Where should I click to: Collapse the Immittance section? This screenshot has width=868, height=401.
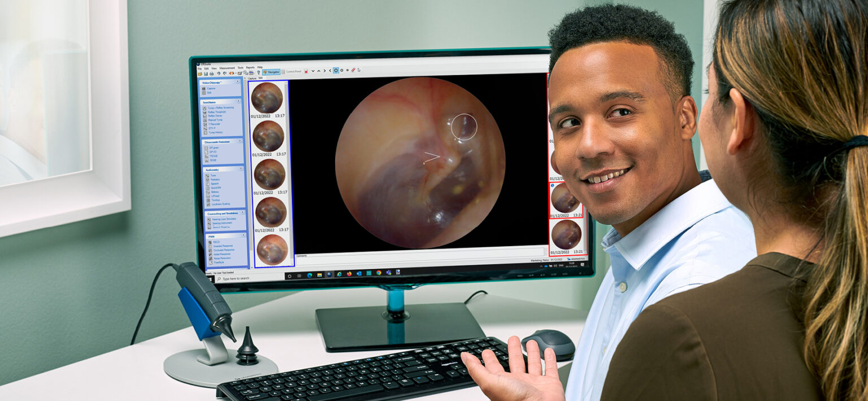tap(238, 102)
